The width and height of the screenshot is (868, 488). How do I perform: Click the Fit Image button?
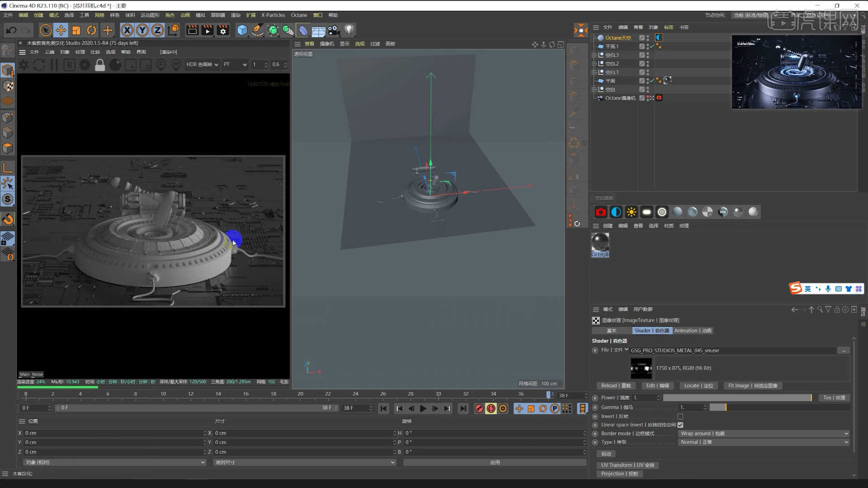753,385
